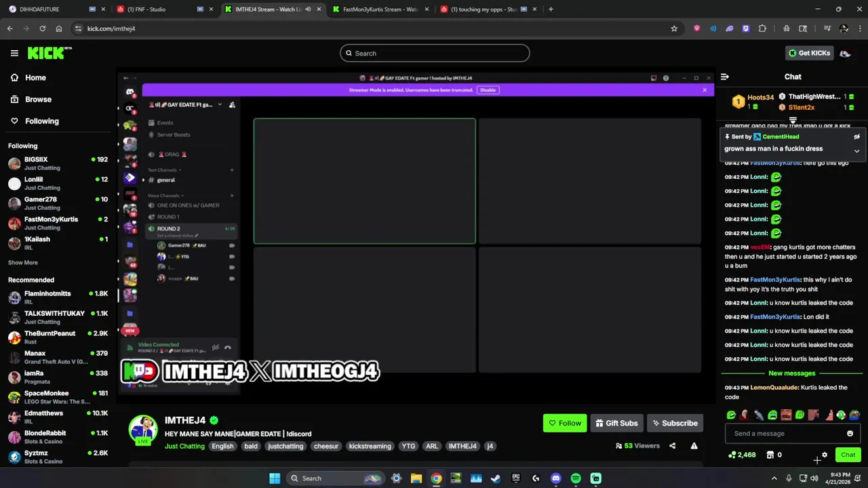Insert the laughing green Kick emote
Screen dimensions: 868x488
coord(731,415)
